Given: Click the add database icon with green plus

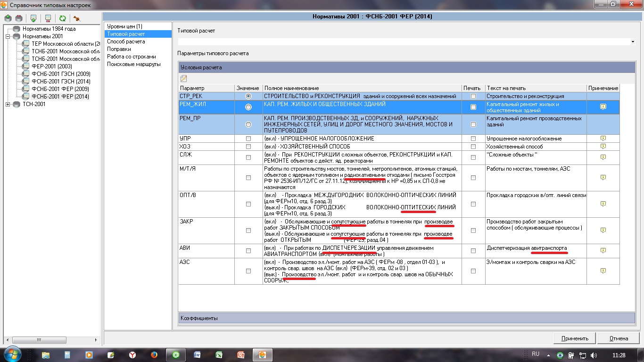Looking at the screenshot, I should pyautogui.click(x=8, y=18).
